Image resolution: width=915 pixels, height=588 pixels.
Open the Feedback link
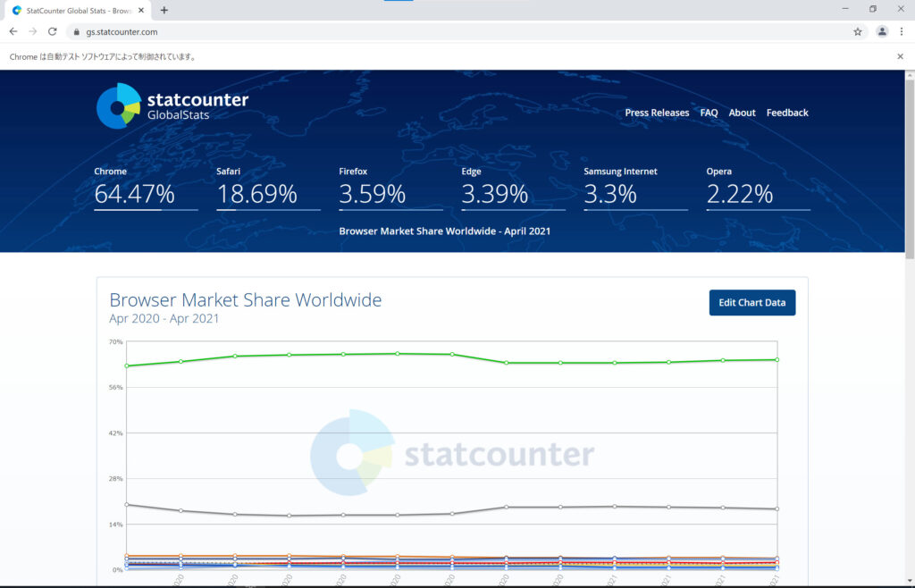click(786, 113)
